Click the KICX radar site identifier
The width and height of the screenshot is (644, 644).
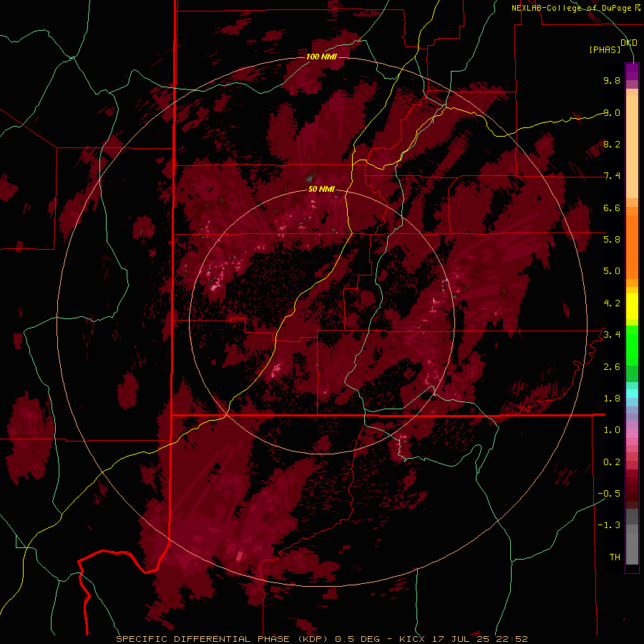tap(413, 639)
